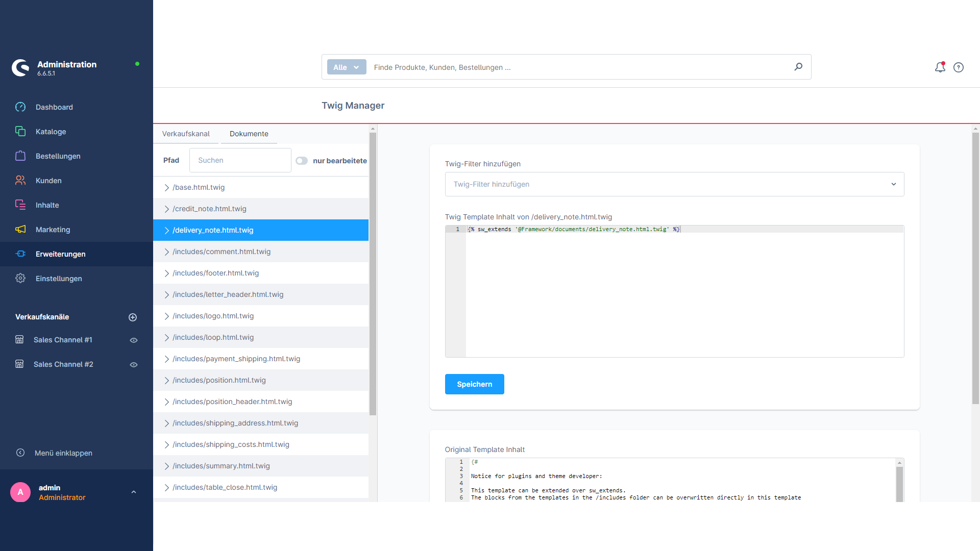Click the Kataloge catalog icon
The height and width of the screenshot is (551, 980).
click(x=20, y=132)
